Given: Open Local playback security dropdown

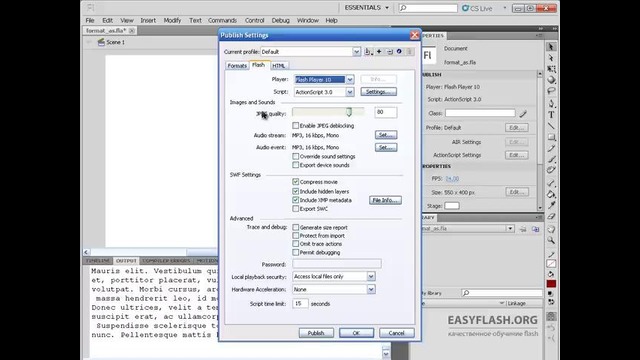Looking at the screenshot, I should tap(371, 277).
